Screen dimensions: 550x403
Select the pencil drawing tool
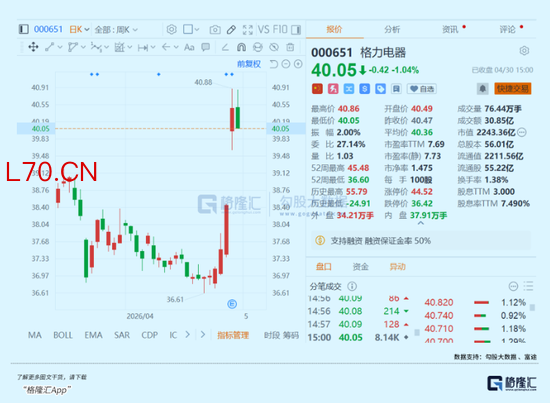click(231, 30)
